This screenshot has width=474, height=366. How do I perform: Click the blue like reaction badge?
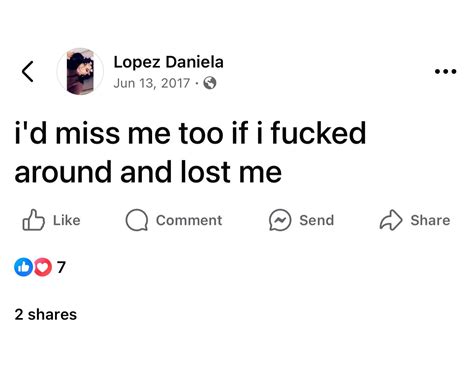pos(23,267)
